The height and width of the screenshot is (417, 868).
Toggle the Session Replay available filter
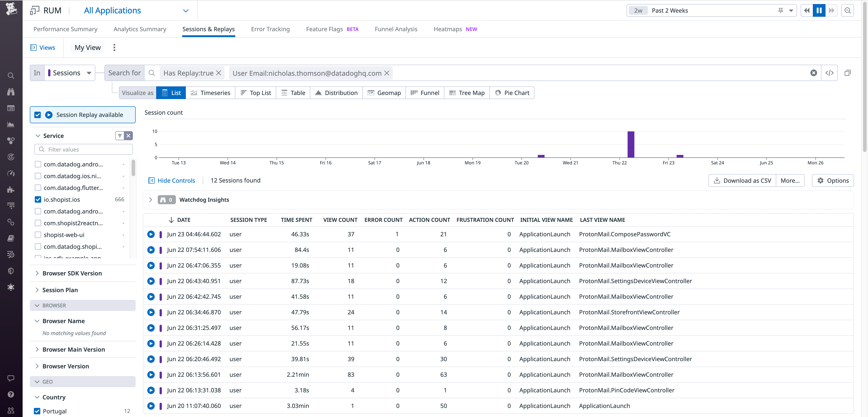click(x=37, y=115)
